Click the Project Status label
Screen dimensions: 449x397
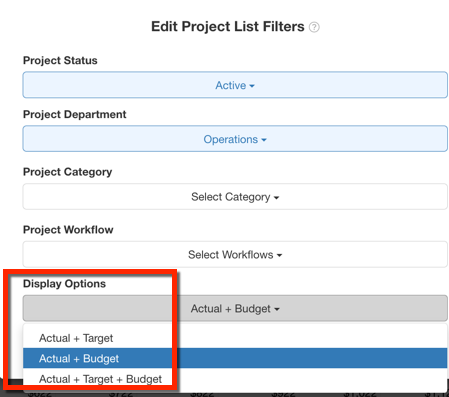(60, 60)
